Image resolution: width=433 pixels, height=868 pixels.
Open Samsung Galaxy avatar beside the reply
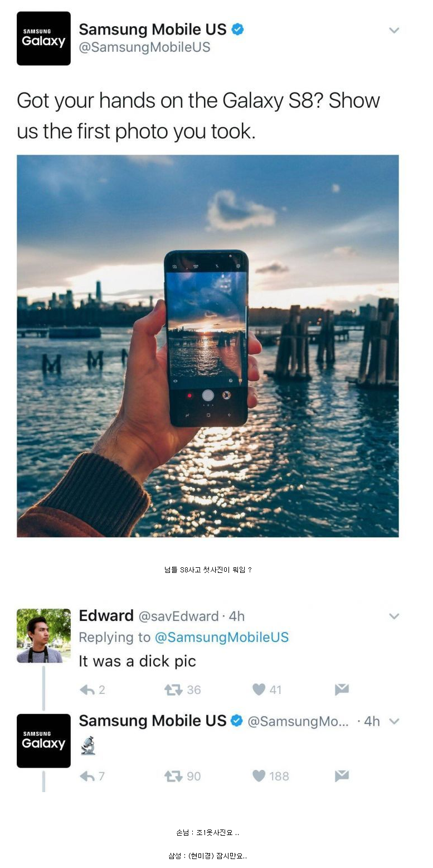43,741
